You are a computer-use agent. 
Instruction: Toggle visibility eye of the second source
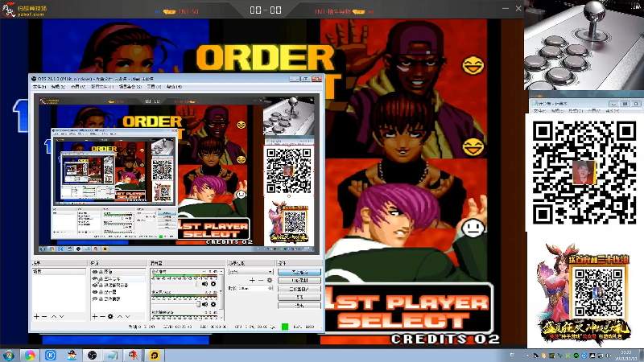[x=95, y=278]
